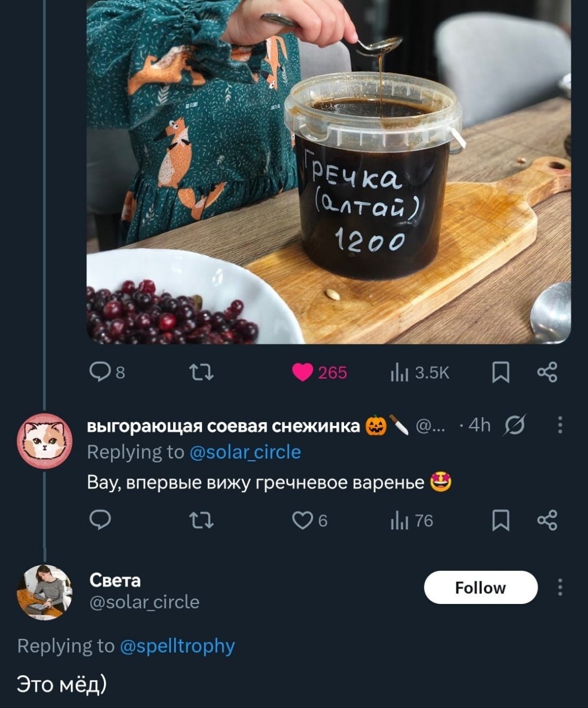This screenshot has height=708, width=588.
Task: Reply to the гречневое варенье comment
Action: click(100, 520)
